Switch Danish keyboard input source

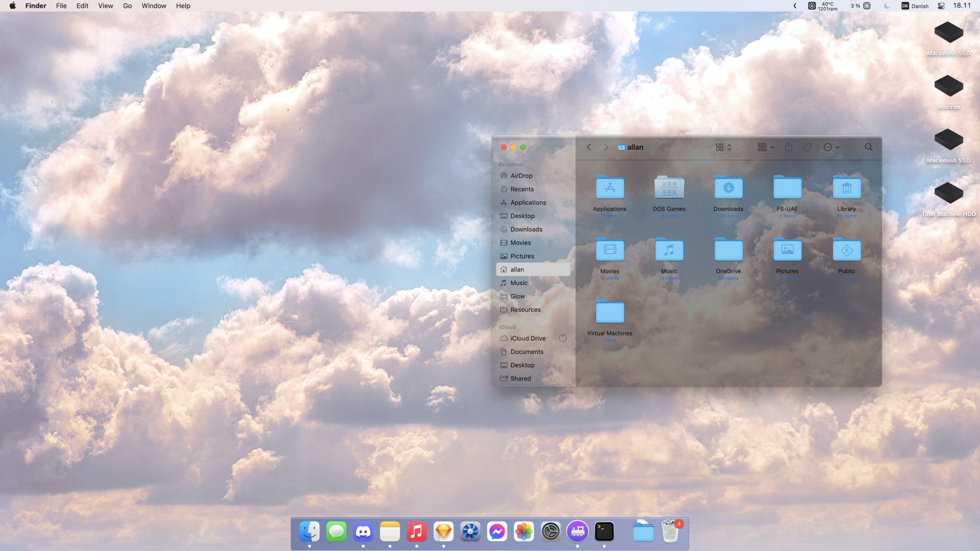(x=915, y=6)
